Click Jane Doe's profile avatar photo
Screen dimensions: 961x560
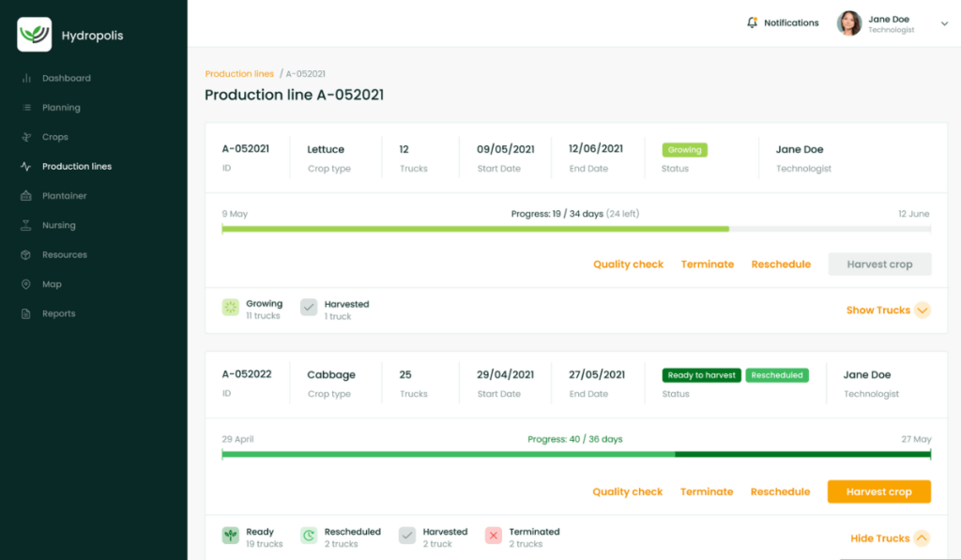click(849, 23)
